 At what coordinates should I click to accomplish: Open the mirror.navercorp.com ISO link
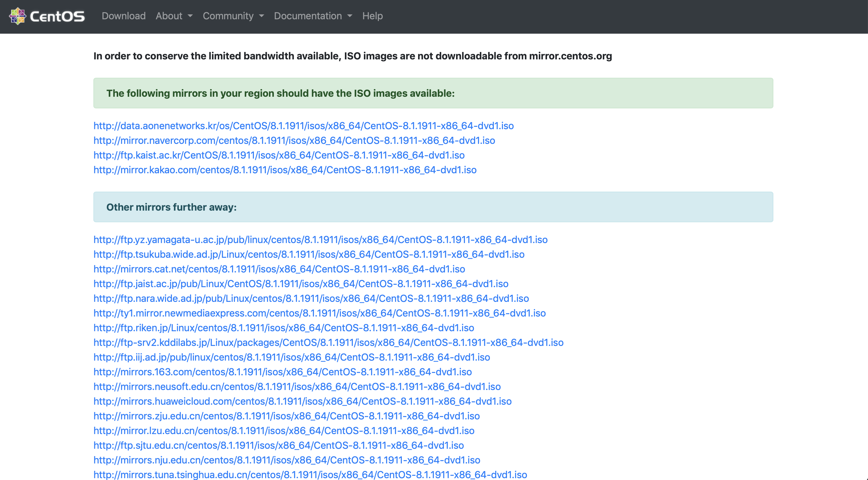point(294,141)
